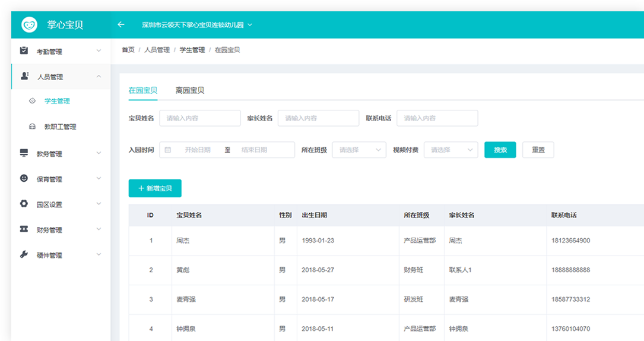Screen dimensions: 644x341
Task: Click the 重置 reset button
Action: coord(538,150)
